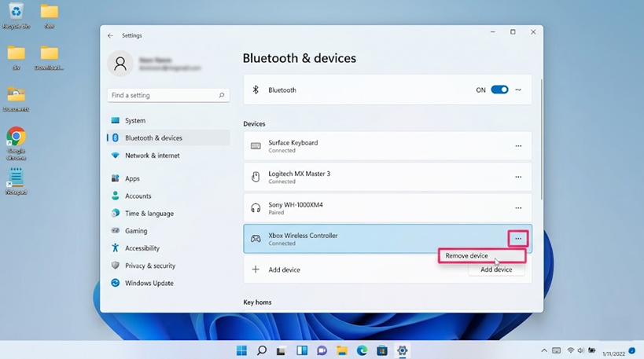Select Surface Keyboard device name
The height and width of the screenshot is (359, 644).
(x=293, y=143)
